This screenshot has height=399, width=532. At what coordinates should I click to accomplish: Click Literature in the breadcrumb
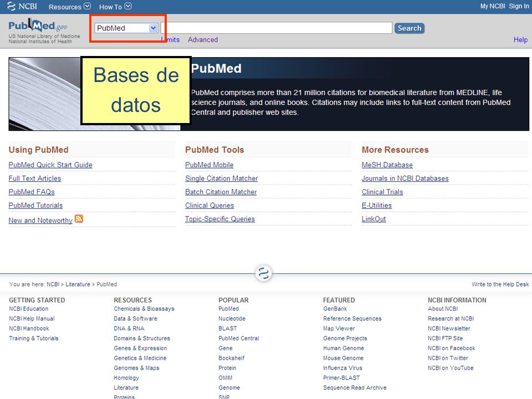78,284
